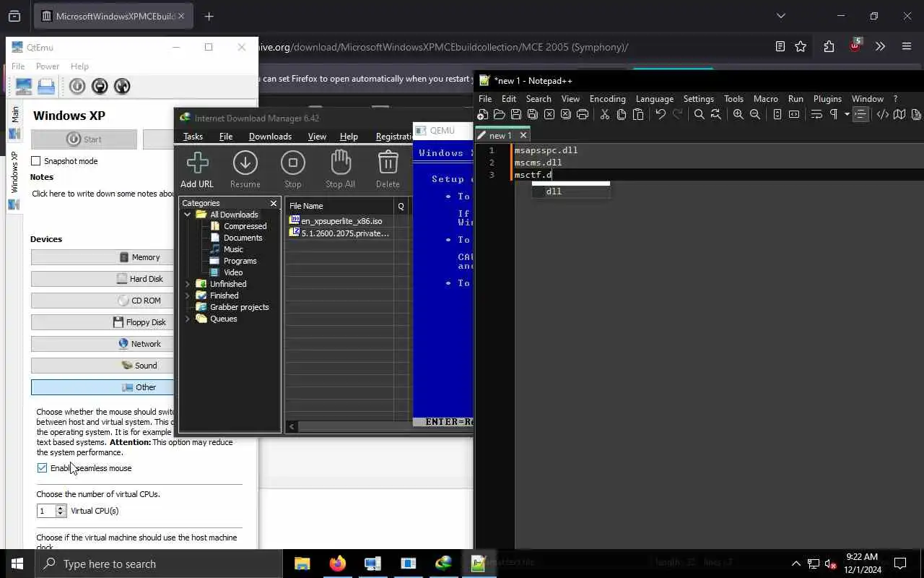Toggle Word wrap icon in Notepad++ toolbar

(x=816, y=114)
